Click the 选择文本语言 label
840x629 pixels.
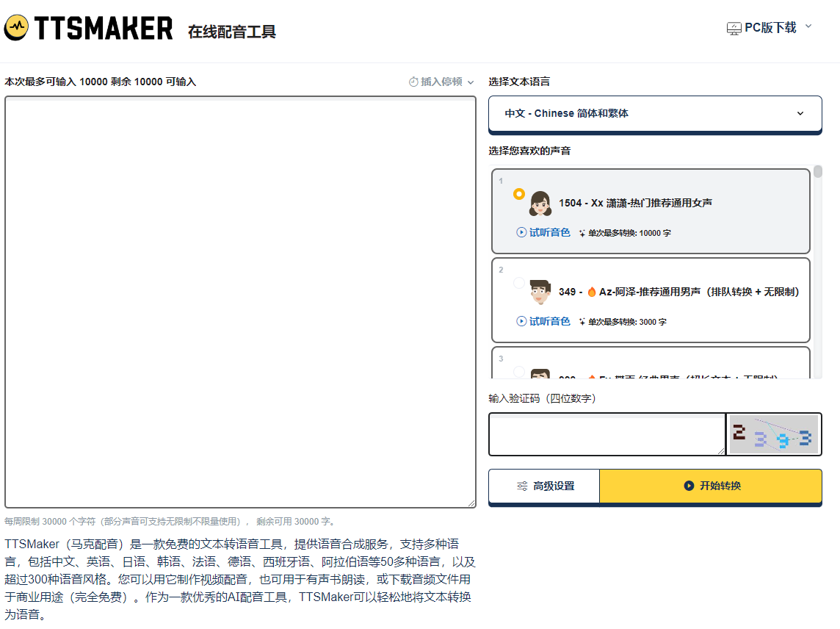[519, 82]
